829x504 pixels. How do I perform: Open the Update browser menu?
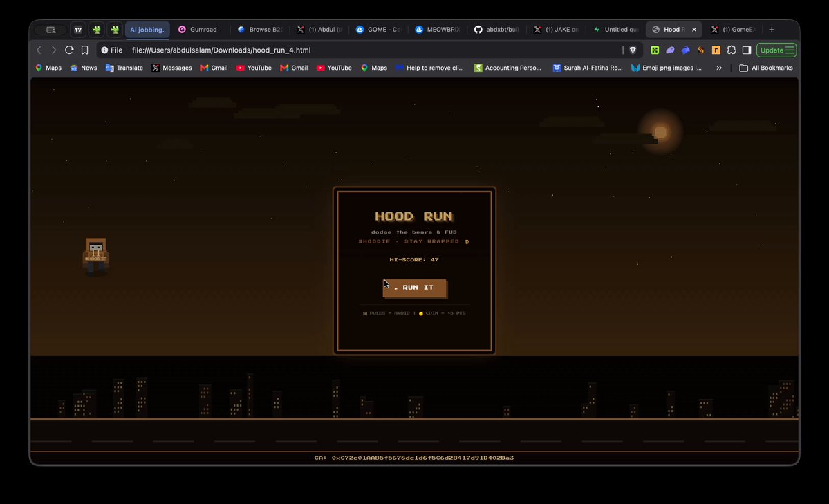(776, 50)
